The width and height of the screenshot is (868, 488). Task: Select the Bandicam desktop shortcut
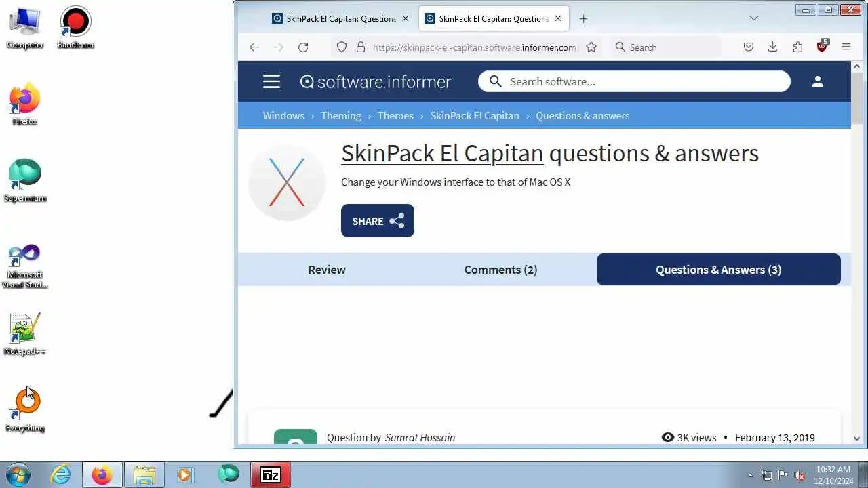pyautogui.click(x=75, y=28)
